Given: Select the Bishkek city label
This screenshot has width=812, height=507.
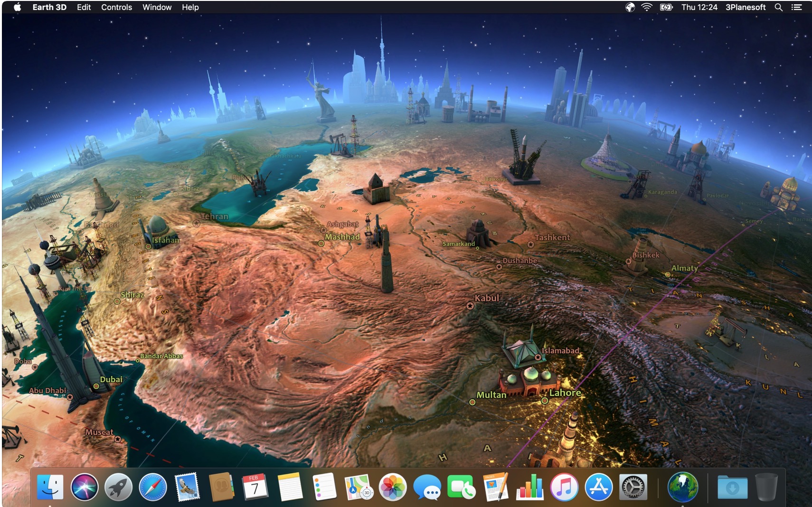Looking at the screenshot, I should (646, 255).
